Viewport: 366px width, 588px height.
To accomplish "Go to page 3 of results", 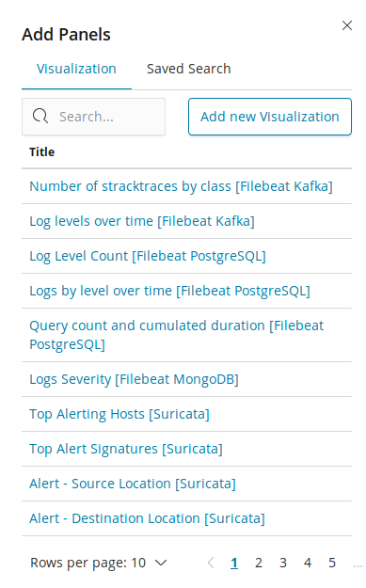I will (283, 563).
